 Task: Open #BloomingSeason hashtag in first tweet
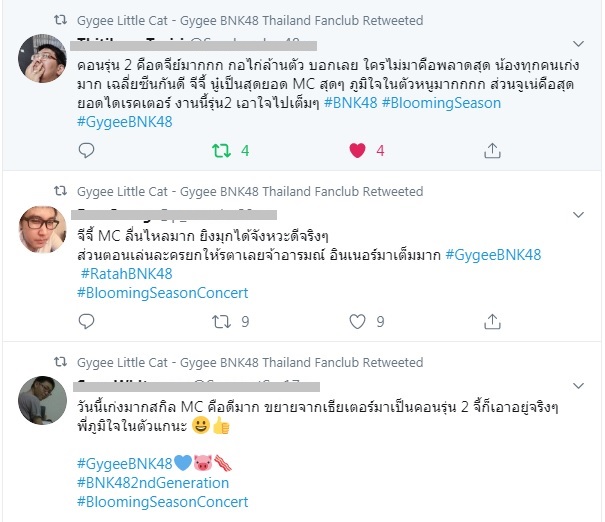click(441, 103)
